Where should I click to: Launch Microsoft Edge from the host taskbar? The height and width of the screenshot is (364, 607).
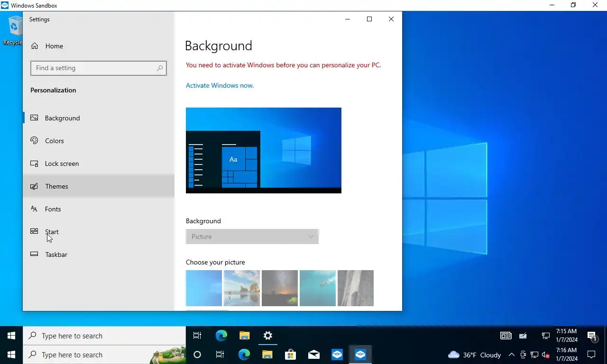click(244, 355)
